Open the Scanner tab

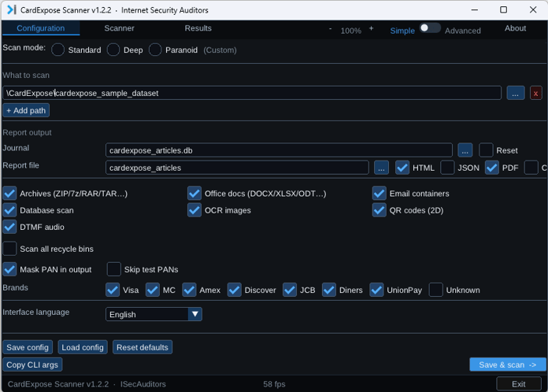pyautogui.click(x=119, y=28)
